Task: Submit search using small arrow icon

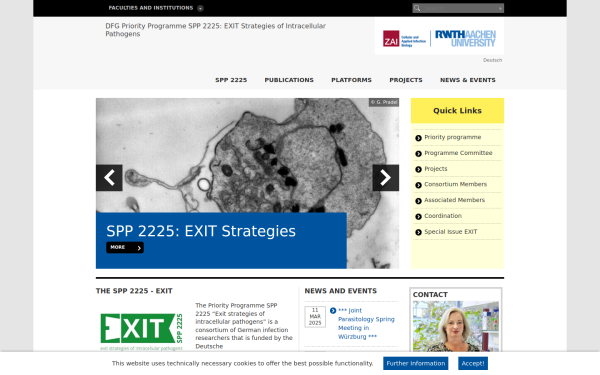Action: (500, 8)
